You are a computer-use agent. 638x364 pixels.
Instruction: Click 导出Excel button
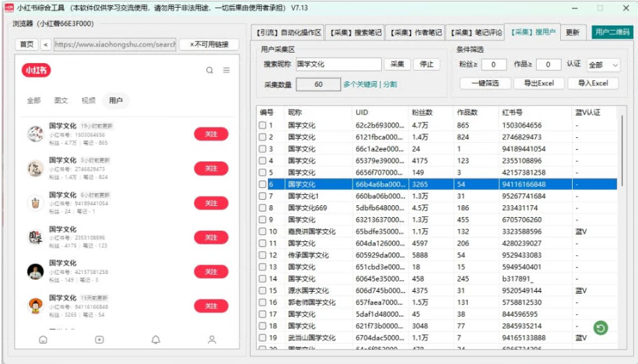point(539,83)
